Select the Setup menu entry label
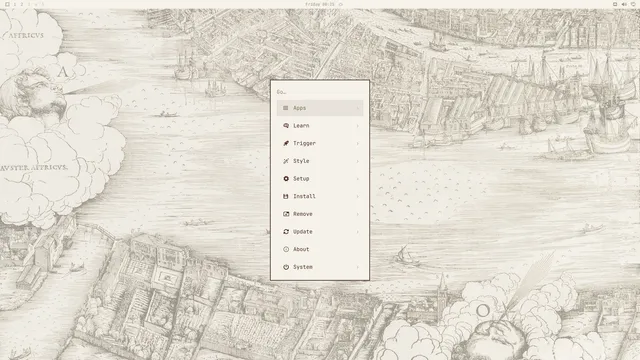The width and height of the screenshot is (640, 360). coord(301,179)
